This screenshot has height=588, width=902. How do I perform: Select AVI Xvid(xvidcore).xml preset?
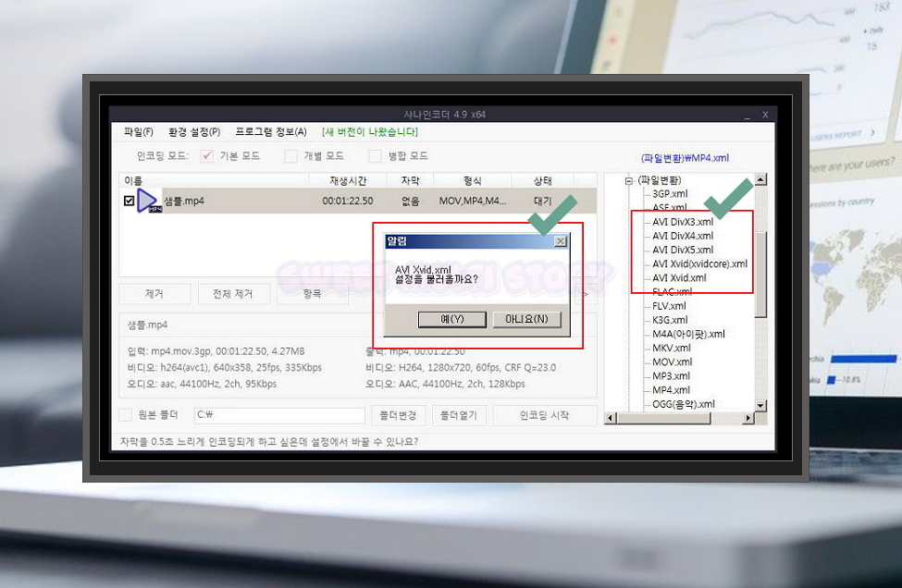[699, 263]
